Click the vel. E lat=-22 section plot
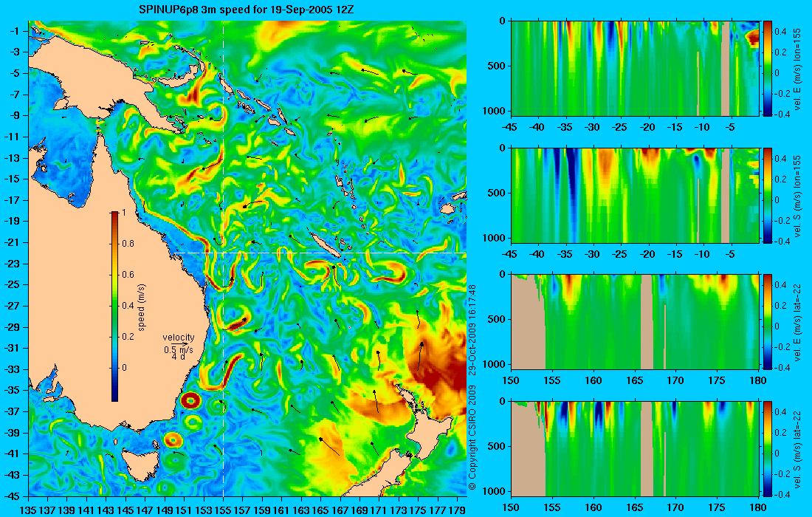 (x=635, y=322)
